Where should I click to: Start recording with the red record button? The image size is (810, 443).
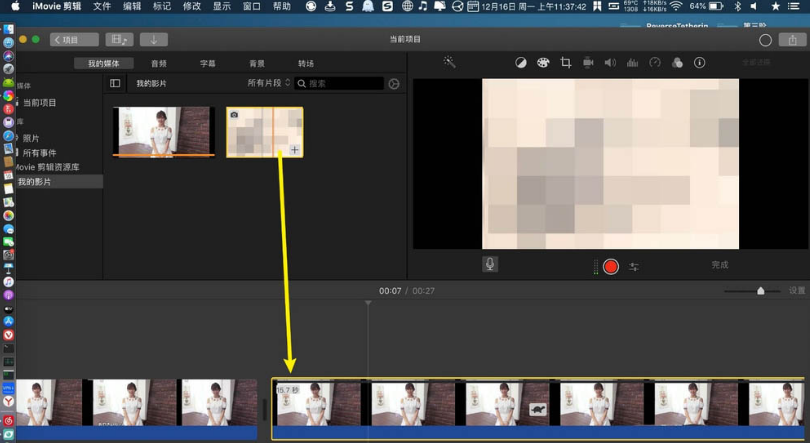(611, 266)
